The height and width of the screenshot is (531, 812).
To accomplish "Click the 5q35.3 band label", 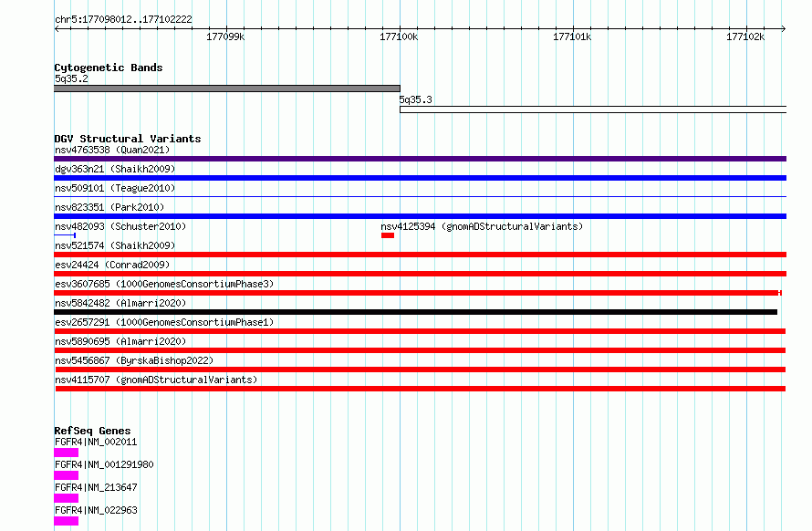I will 415,100.
